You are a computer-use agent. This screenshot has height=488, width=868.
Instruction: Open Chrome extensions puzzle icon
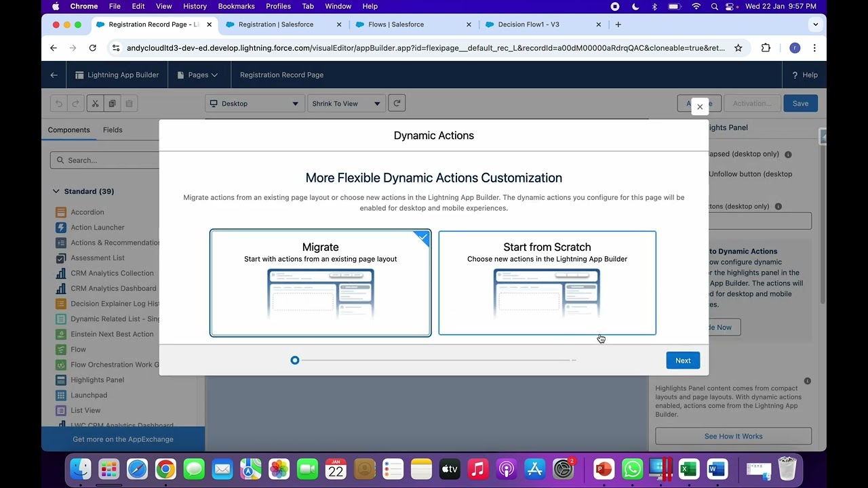point(766,48)
